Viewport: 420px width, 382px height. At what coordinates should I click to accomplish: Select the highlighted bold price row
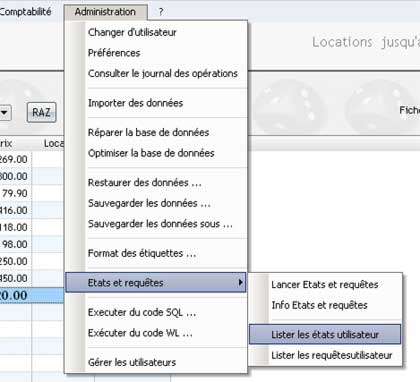(x=32, y=295)
